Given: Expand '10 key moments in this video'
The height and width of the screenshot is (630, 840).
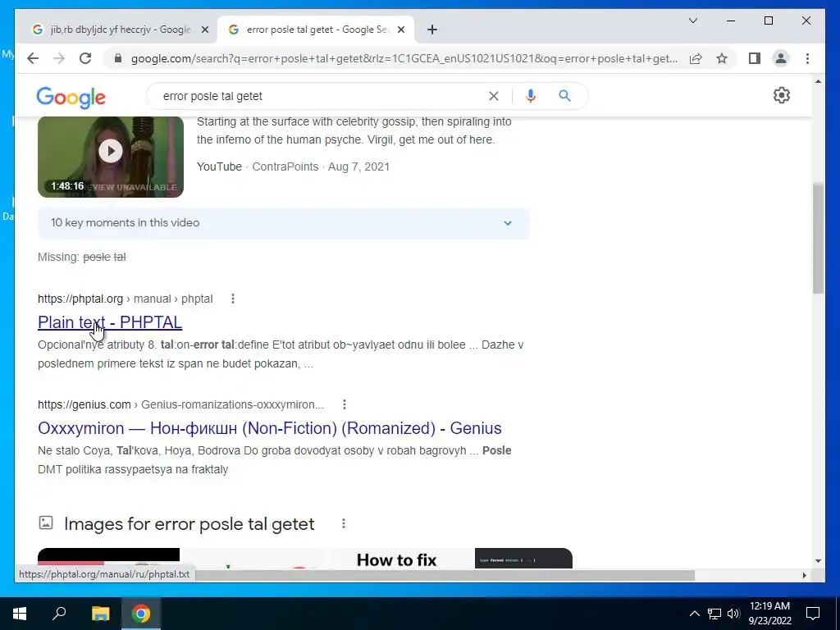Looking at the screenshot, I should pyautogui.click(x=283, y=223).
